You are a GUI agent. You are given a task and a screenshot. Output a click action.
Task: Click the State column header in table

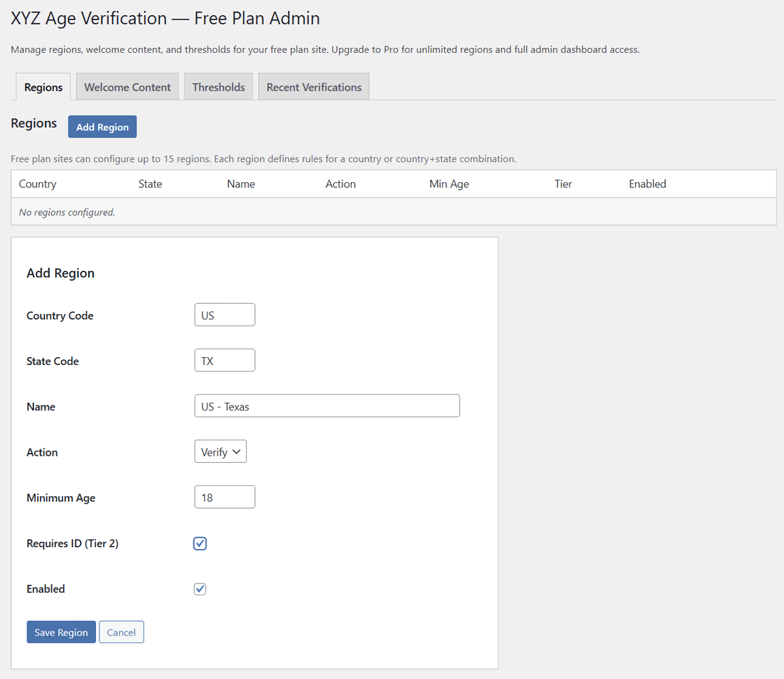point(150,184)
